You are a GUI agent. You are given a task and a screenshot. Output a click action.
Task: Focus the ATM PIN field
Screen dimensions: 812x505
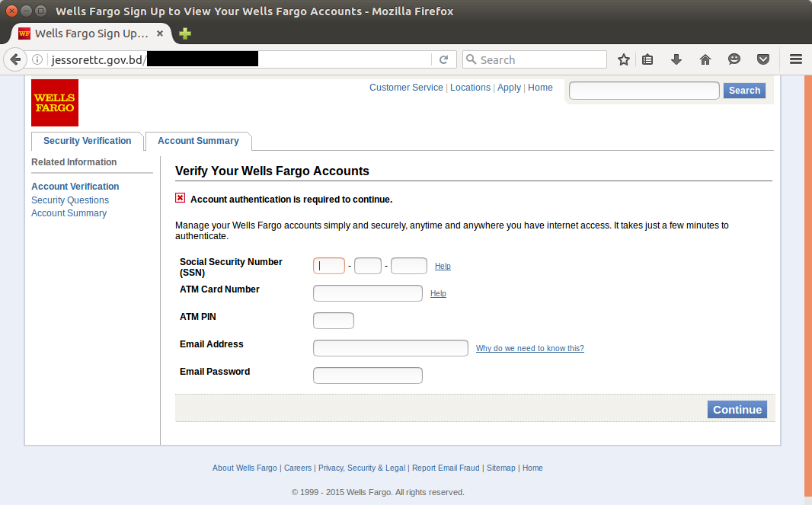click(x=334, y=321)
